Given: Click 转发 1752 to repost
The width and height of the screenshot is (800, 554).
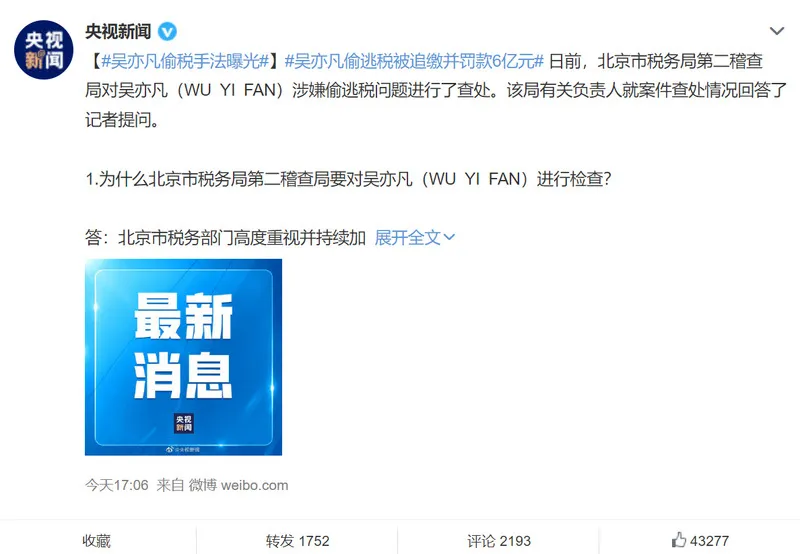Looking at the screenshot, I should click(297, 541).
